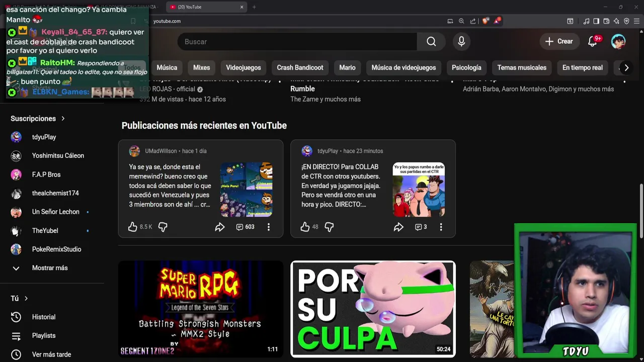Click the YouTube search magnifier button

point(431,42)
